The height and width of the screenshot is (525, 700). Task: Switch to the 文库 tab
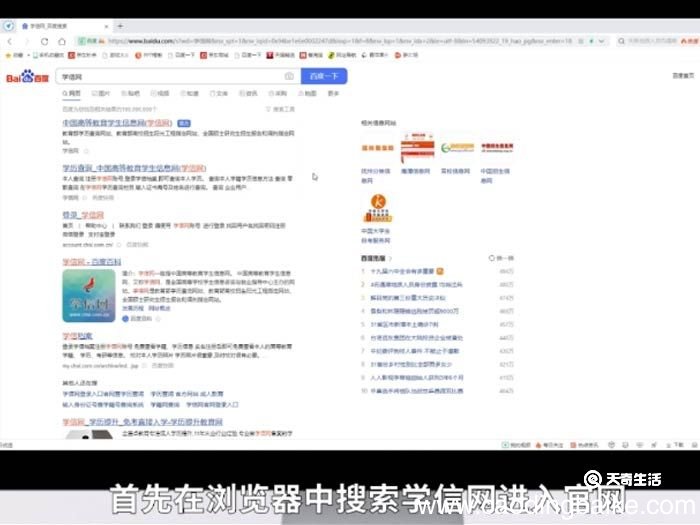219,93
